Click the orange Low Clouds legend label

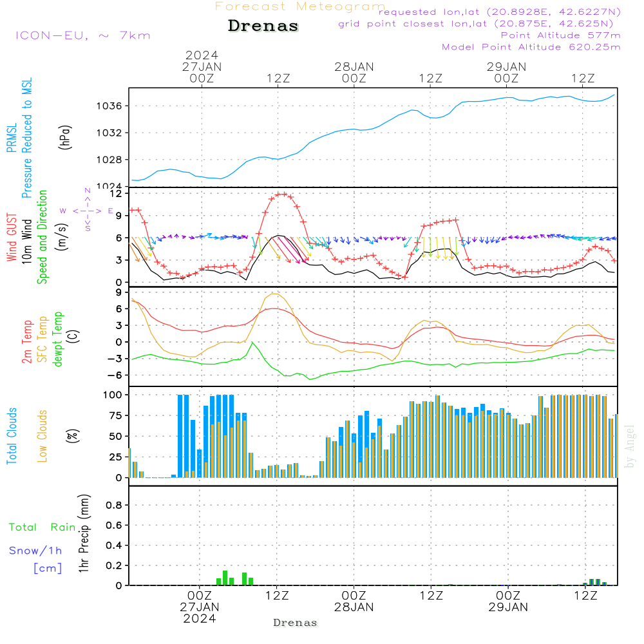coord(43,436)
